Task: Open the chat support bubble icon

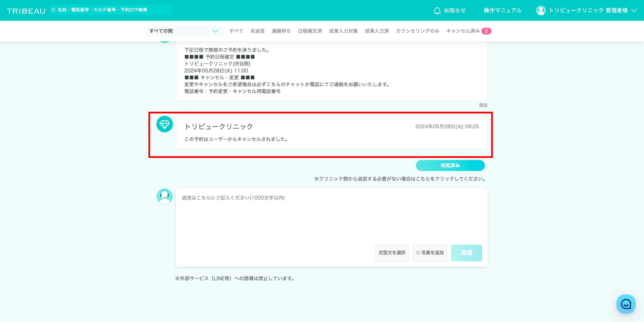Action: tap(626, 304)
